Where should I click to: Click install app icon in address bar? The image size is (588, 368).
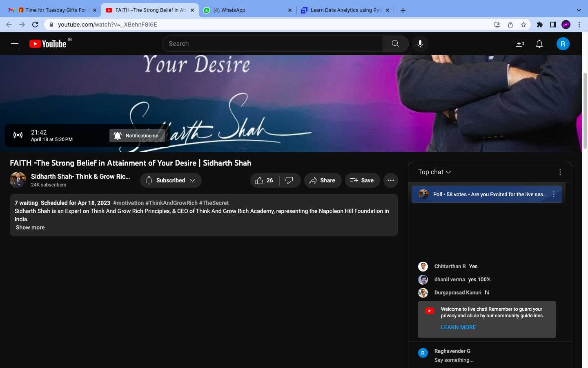coord(497,25)
